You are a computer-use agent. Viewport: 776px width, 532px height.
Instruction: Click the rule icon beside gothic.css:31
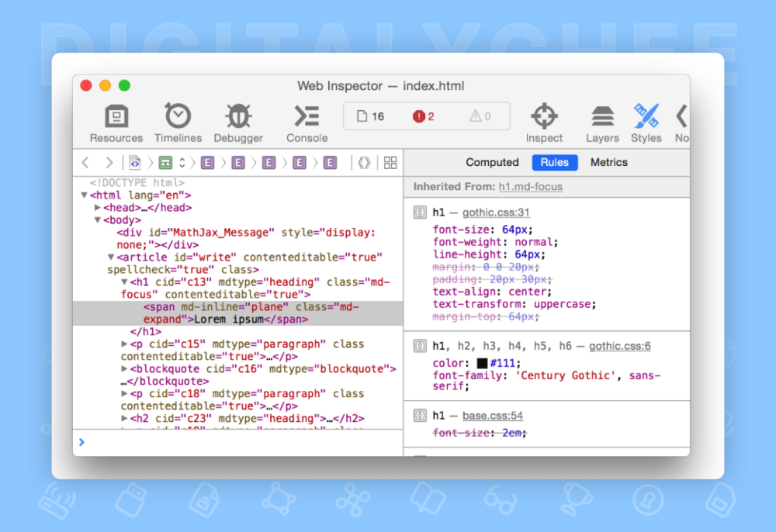pos(420,212)
